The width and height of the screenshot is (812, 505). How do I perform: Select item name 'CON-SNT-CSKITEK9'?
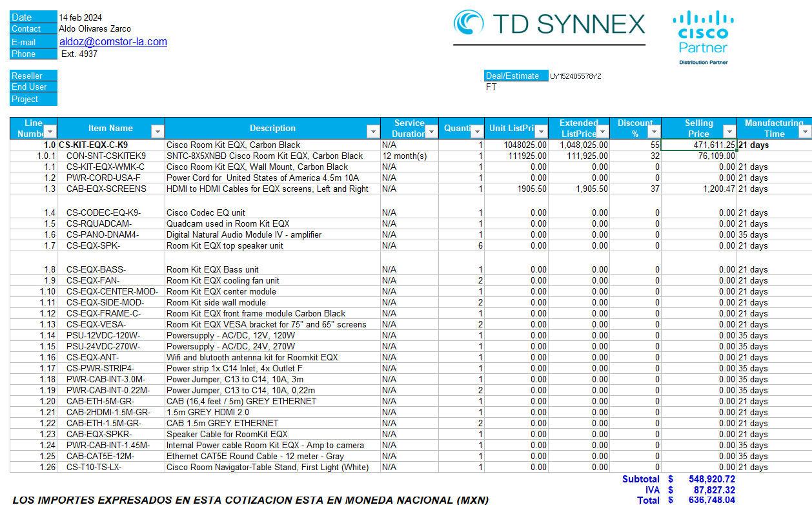coord(106,156)
